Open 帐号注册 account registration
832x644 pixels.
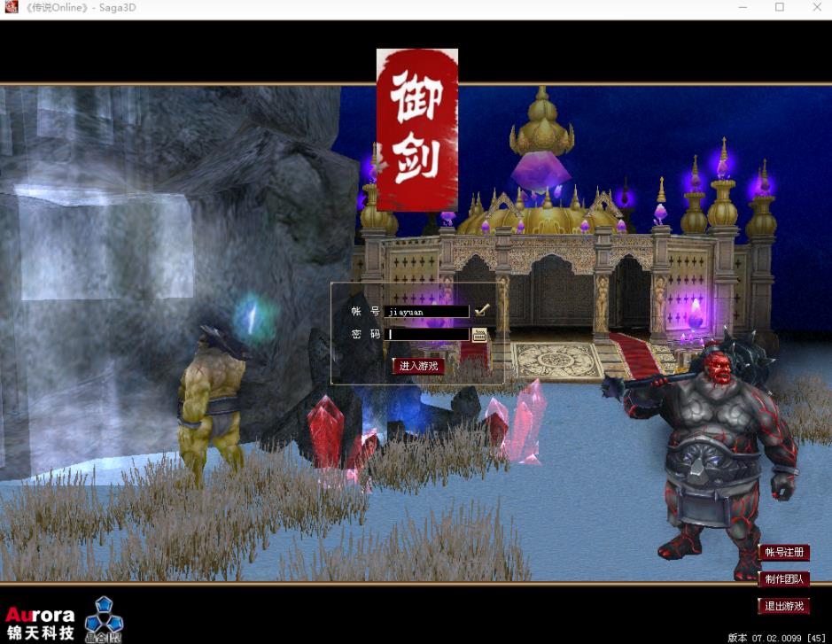(784, 552)
